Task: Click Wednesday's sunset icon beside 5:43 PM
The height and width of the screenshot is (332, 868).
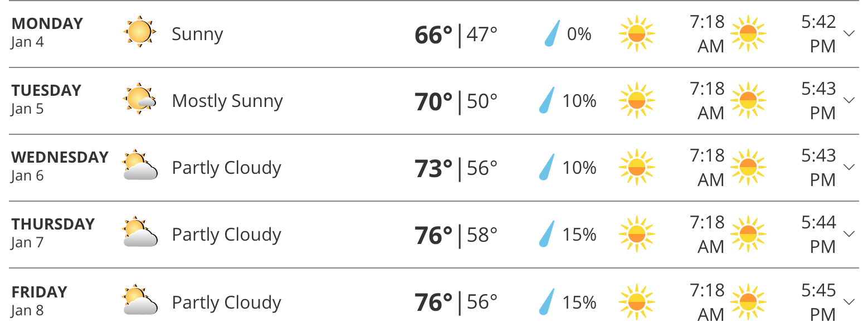Action: 748,168
